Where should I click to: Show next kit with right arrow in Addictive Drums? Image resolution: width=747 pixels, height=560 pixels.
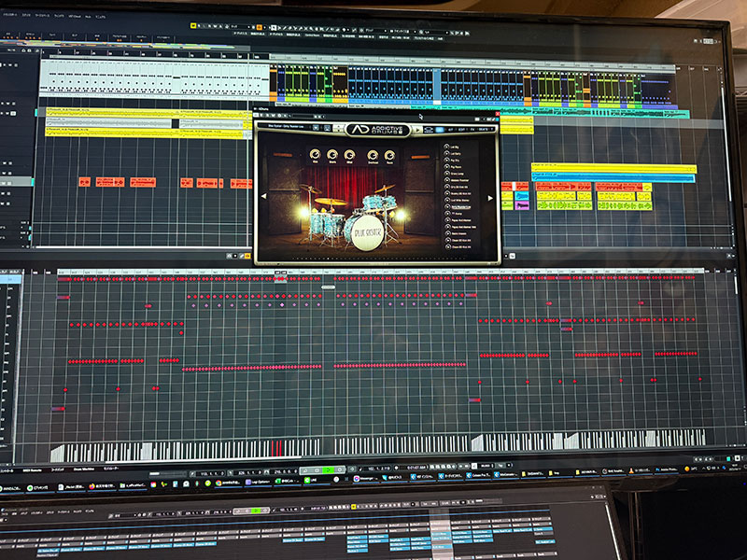(x=489, y=198)
